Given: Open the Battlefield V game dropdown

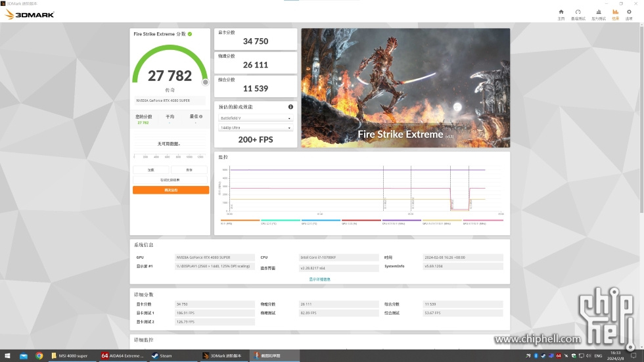Looking at the screenshot, I should (x=255, y=118).
